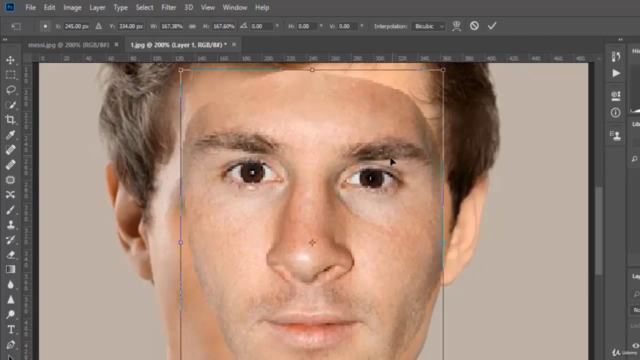Image resolution: width=640 pixels, height=360 pixels.
Task: Select the Quick Selection tool
Action: point(11,105)
